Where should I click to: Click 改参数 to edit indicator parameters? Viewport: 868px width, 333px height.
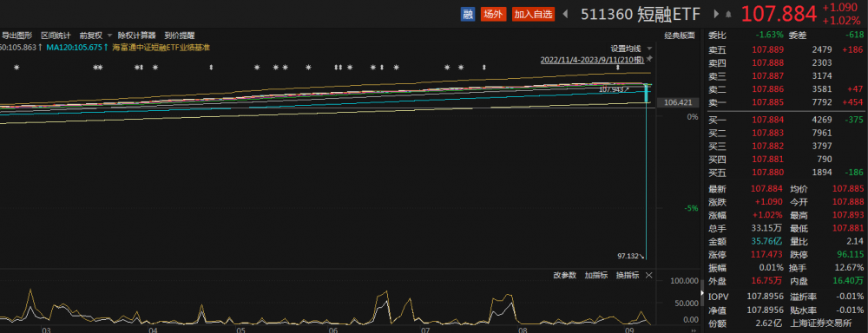tap(565, 275)
